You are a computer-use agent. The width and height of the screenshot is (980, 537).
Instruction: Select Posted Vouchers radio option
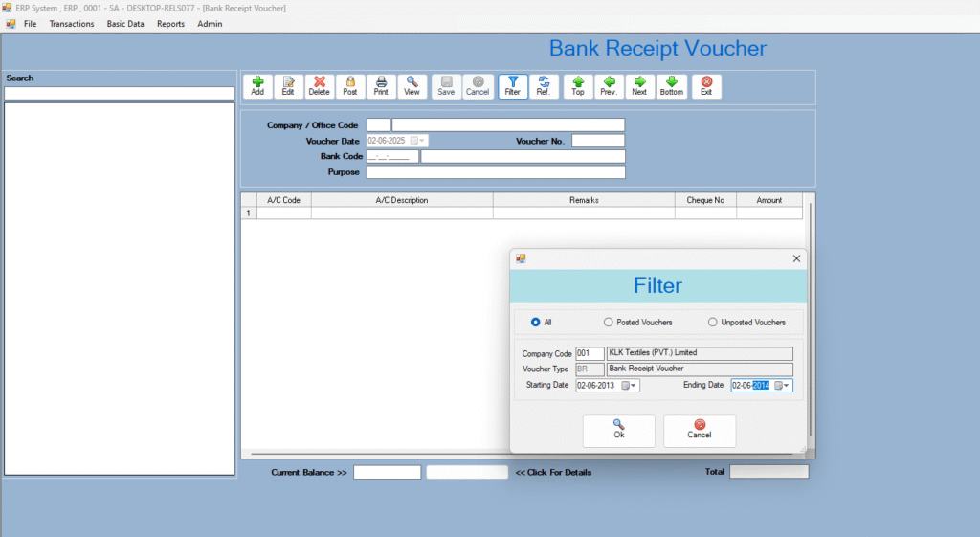pyautogui.click(x=608, y=323)
